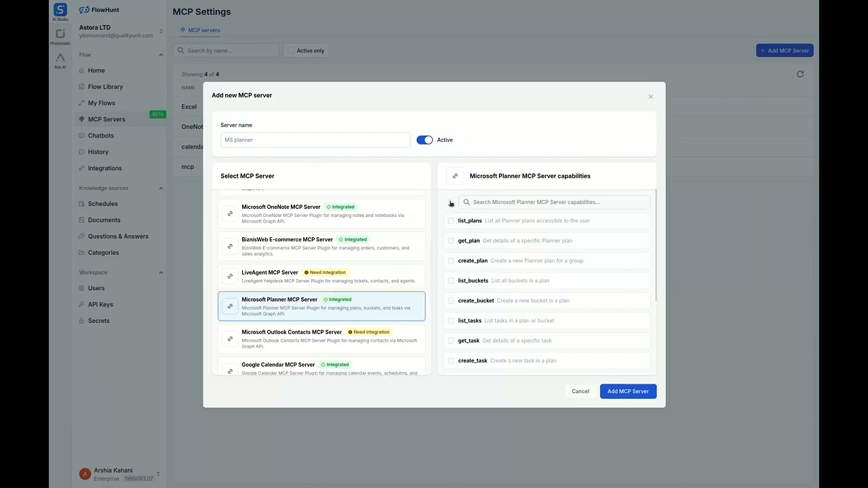Screen dimensions: 868x488
Task: Click Integrations sidebar icon
Action: (x=82, y=168)
